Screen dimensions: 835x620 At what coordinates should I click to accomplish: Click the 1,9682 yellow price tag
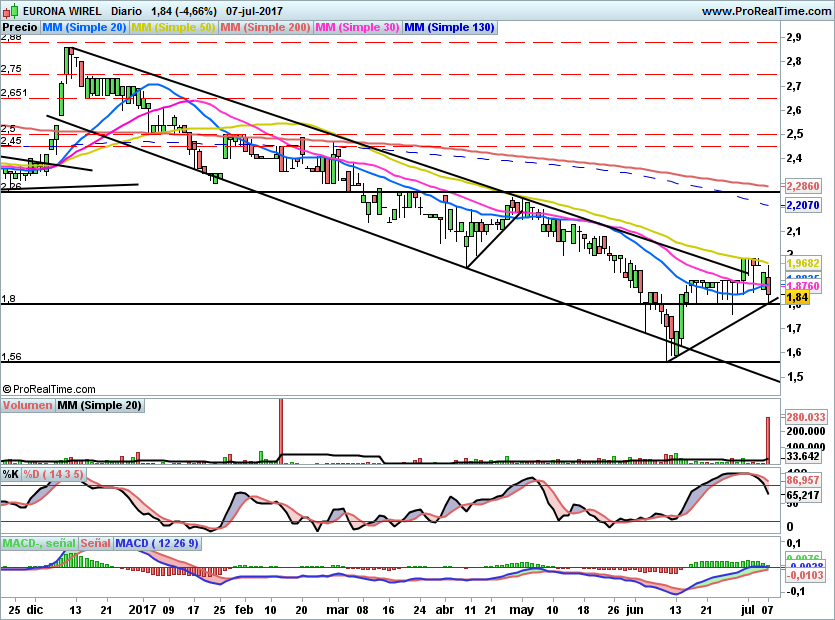click(803, 263)
